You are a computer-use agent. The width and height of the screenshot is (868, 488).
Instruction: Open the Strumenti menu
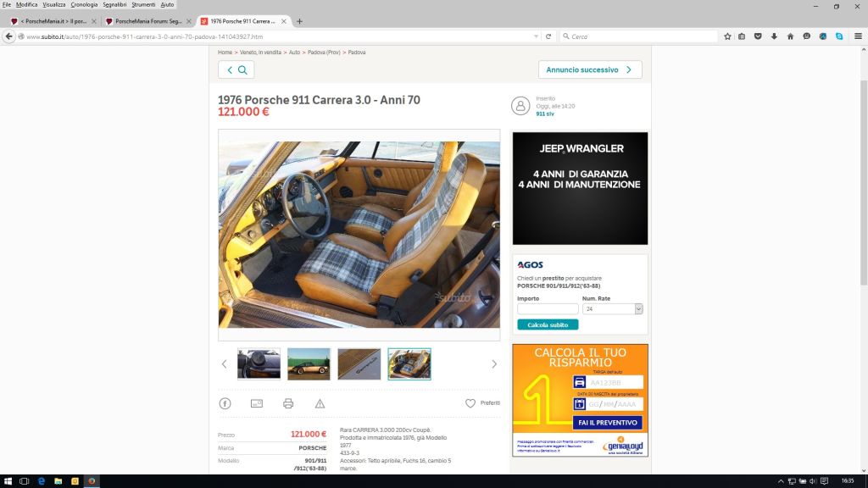click(x=143, y=4)
